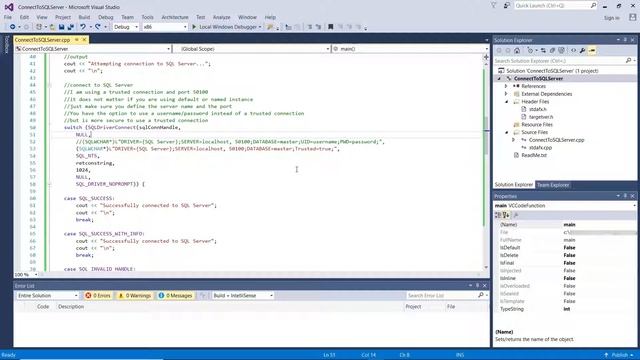Open the Build menu

84,17
